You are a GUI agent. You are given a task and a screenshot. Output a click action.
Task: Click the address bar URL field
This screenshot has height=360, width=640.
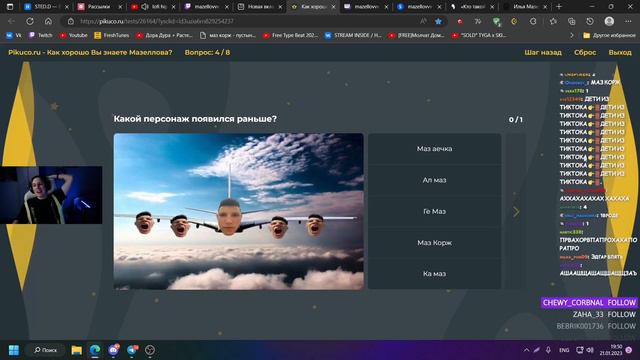point(245,21)
